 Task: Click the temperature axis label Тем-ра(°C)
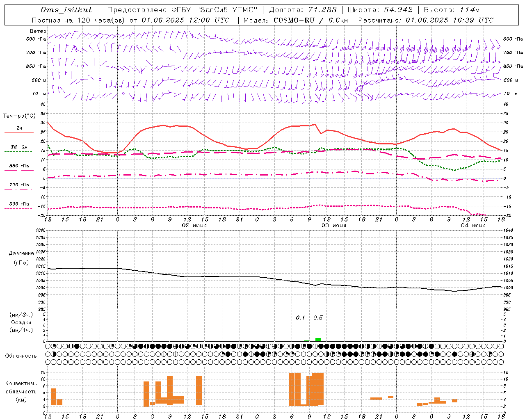coord(20,116)
